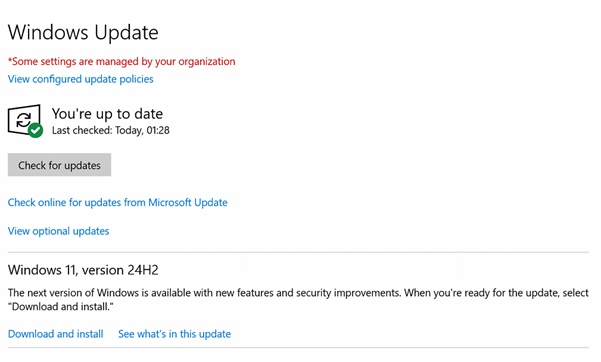Select the Windows 11, version 24H2 heading
601x362 pixels.
click(83, 270)
